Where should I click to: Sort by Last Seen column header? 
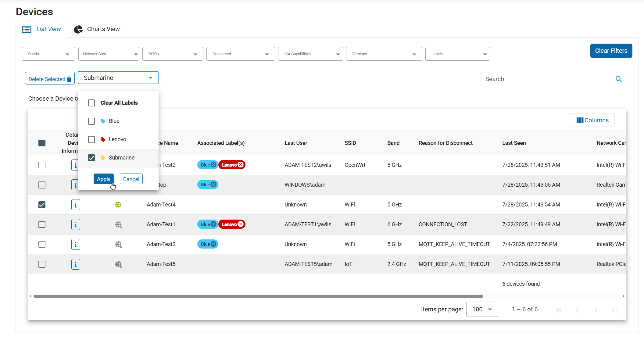coord(514,143)
